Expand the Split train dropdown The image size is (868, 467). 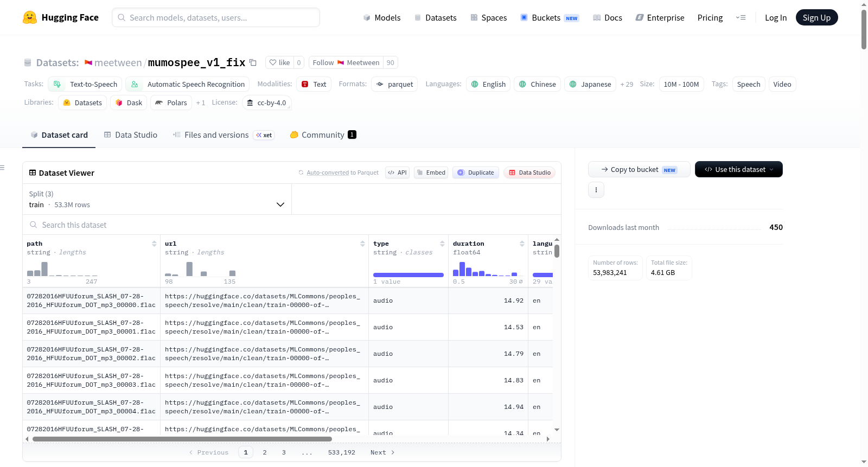[x=157, y=199]
